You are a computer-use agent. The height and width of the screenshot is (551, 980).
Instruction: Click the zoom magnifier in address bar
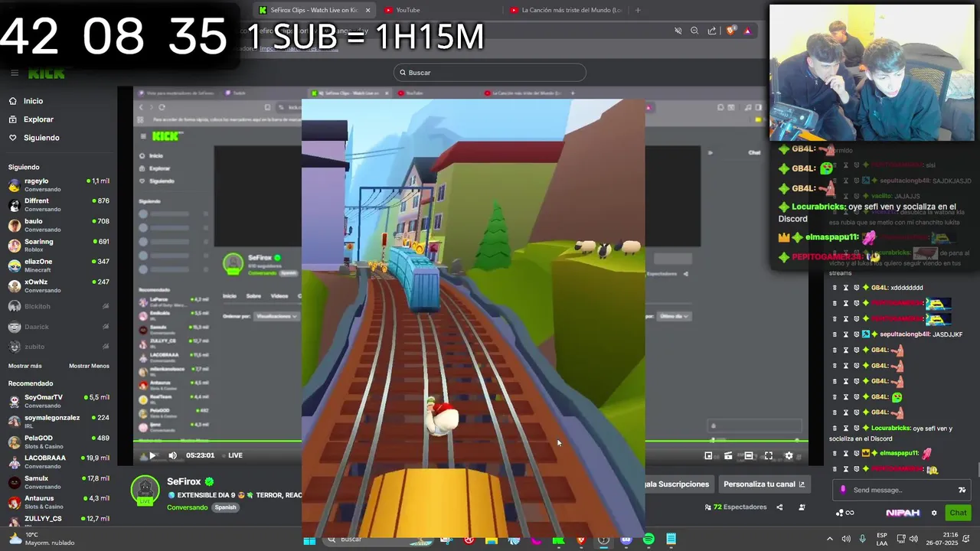694,31
